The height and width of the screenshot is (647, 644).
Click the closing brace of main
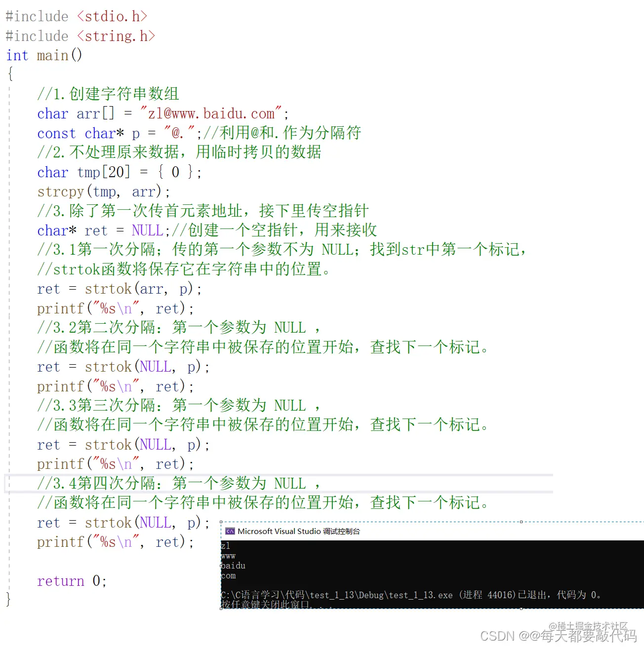tap(7, 599)
